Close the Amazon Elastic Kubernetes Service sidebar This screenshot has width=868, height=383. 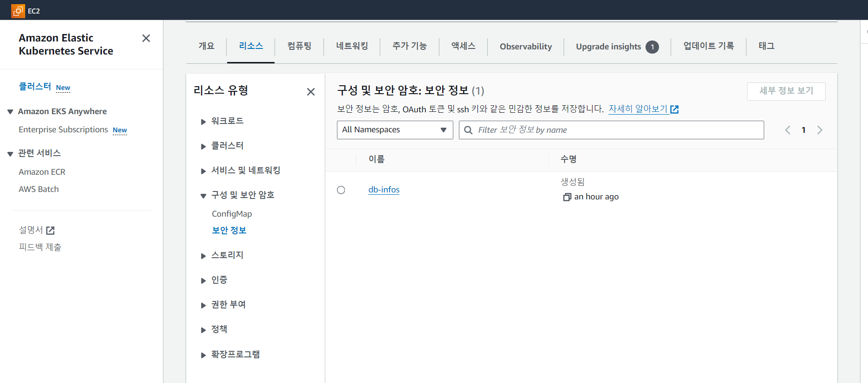pos(146,38)
